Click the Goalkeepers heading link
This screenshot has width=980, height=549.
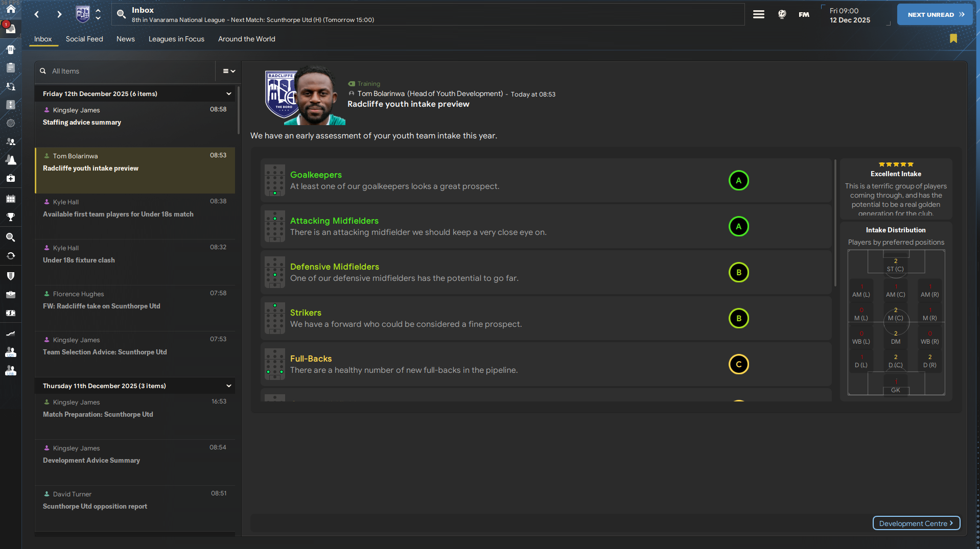pos(316,175)
